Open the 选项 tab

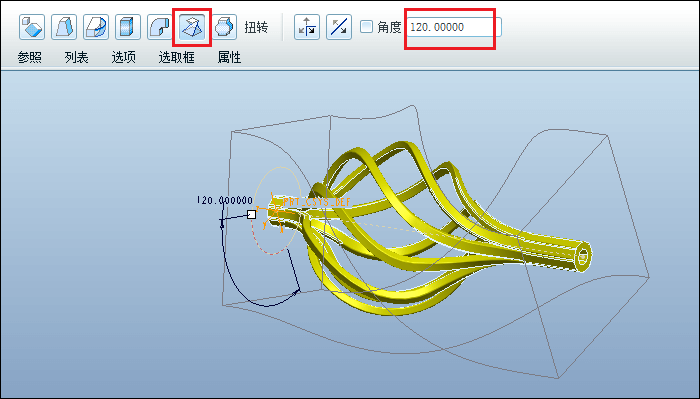[x=124, y=57]
